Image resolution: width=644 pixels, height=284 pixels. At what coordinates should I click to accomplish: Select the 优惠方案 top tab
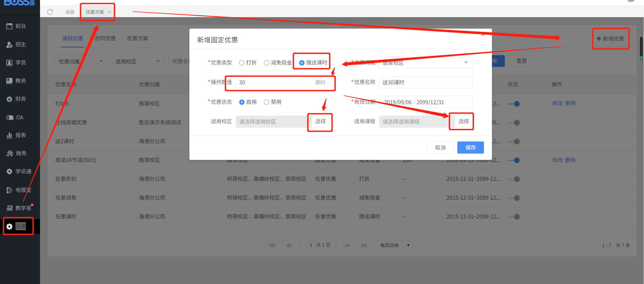[95, 12]
